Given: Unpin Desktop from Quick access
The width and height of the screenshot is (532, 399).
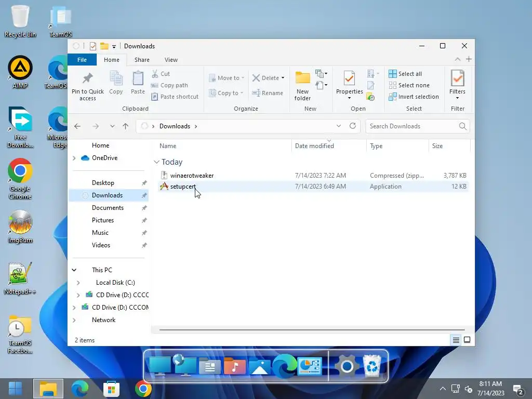Looking at the screenshot, I should tap(144, 183).
